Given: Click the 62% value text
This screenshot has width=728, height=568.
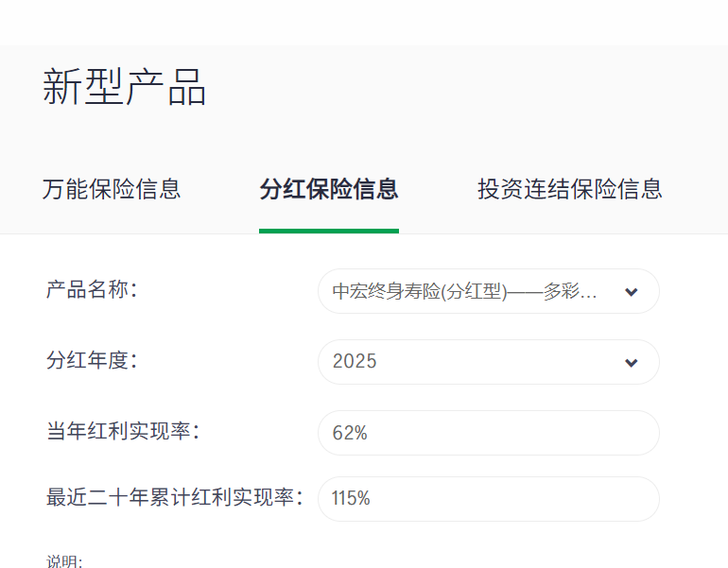Looking at the screenshot, I should pyautogui.click(x=350, y=433).
